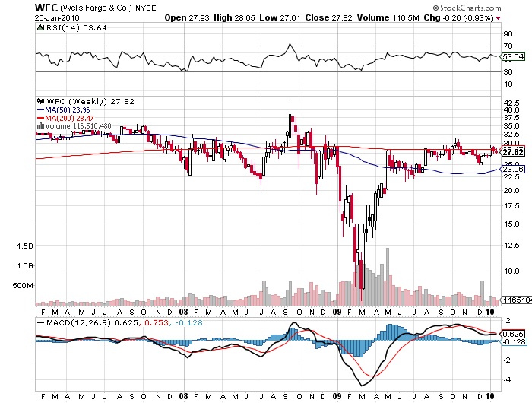The width and height of the screenshot is (532, 403).
Task: Click the -4 MACD axis label
Action: [x=507, y=379]
